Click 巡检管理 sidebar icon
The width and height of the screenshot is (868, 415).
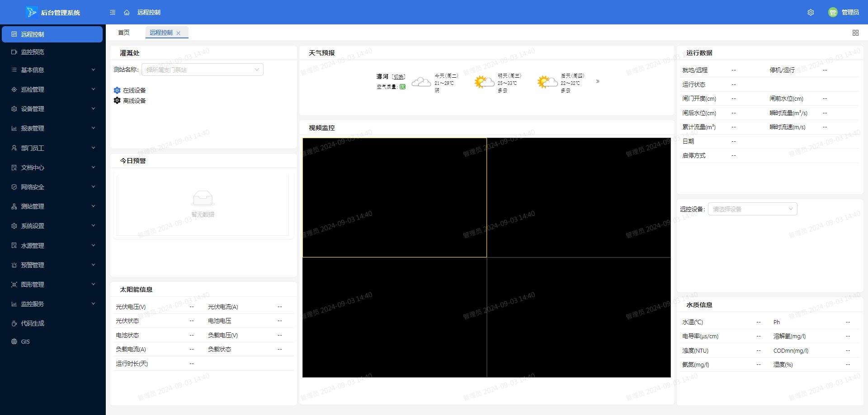click(14, 89)
